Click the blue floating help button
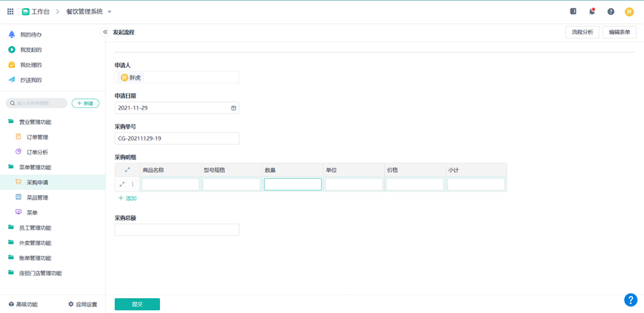The width and height of the screenshot is (644, 313). [630, 300]
